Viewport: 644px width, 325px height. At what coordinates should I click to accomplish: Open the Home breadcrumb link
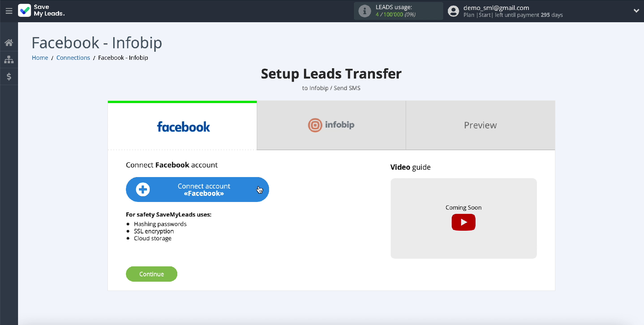[40, 57]
